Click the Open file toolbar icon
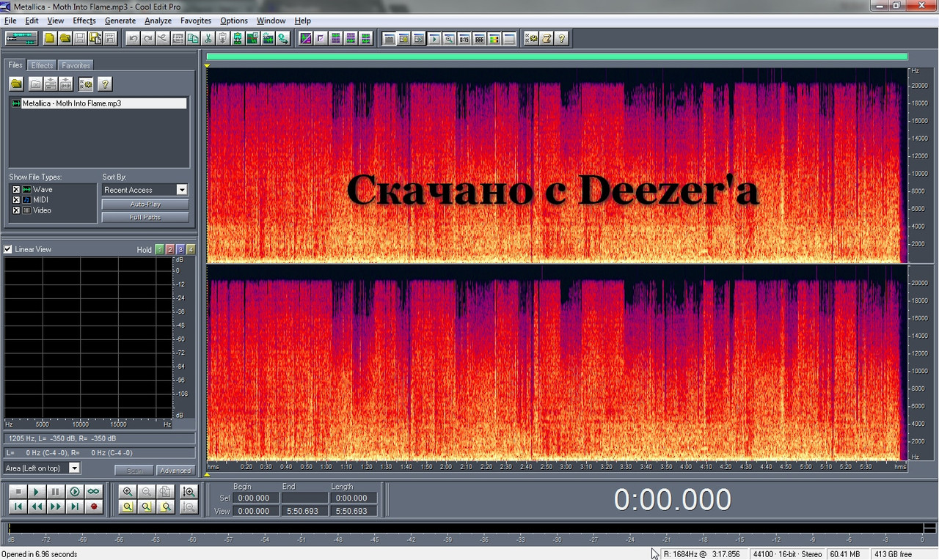The width and height of the screenshot is (939, 560). [65, 38]
